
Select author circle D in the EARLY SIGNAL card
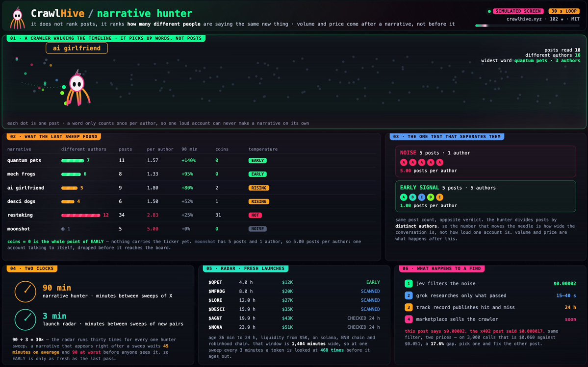(x=431, y=197)
